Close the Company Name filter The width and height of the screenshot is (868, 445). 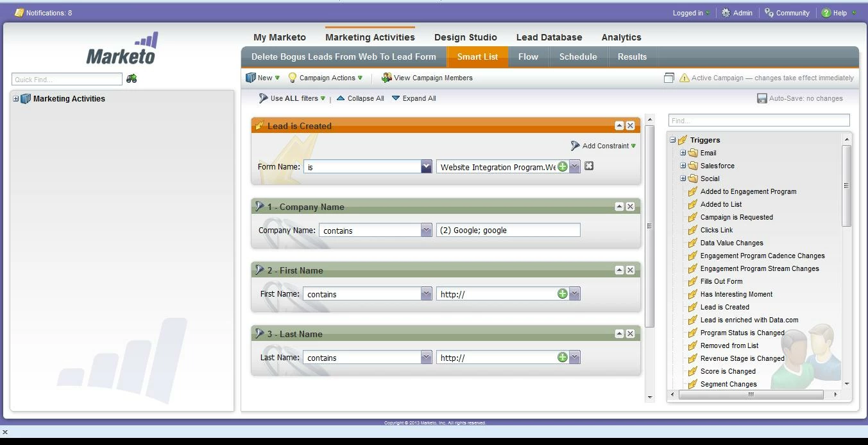pos(630,206)
